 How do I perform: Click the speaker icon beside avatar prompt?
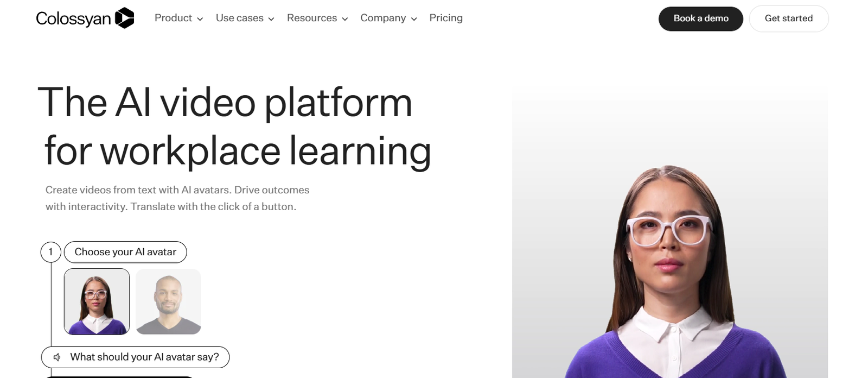click(x=57, y=357)
